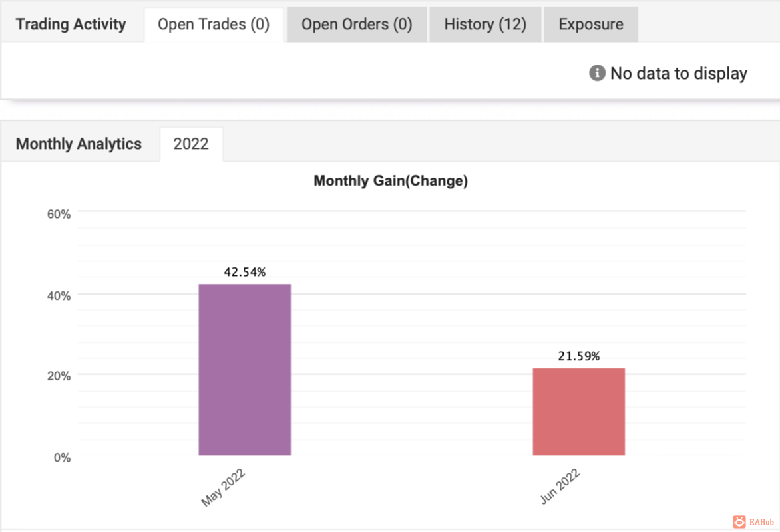Click the May 2022 axis label

pos(223,487)
